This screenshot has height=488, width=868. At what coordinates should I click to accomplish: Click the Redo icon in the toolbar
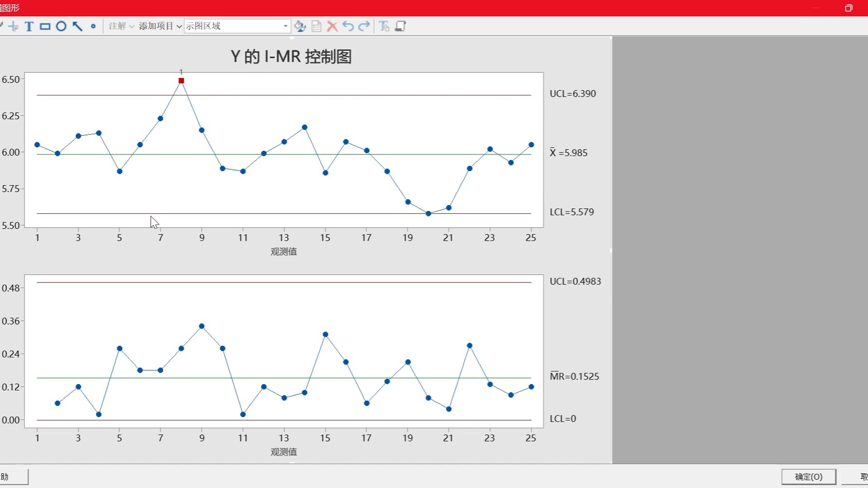point(364,26)
